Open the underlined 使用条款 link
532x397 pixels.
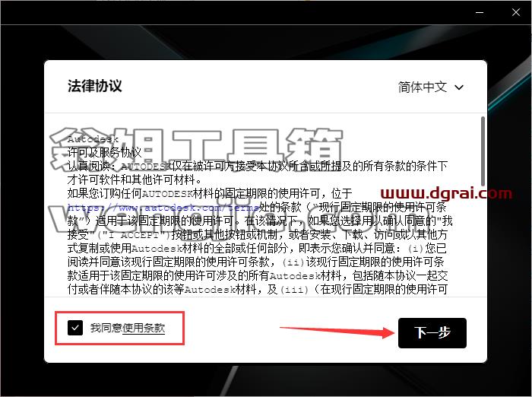click(x=144, y=328)
